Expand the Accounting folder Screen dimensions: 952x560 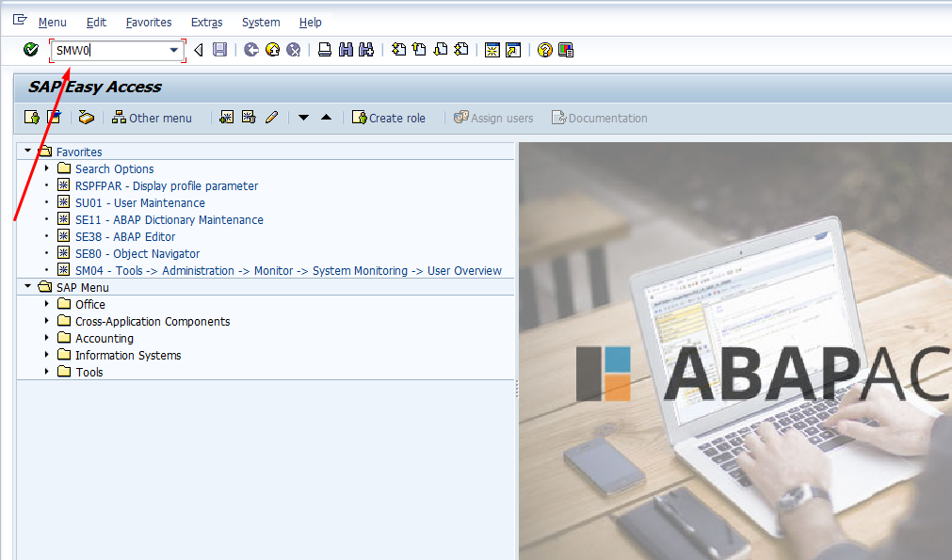[x=47, y=337]
